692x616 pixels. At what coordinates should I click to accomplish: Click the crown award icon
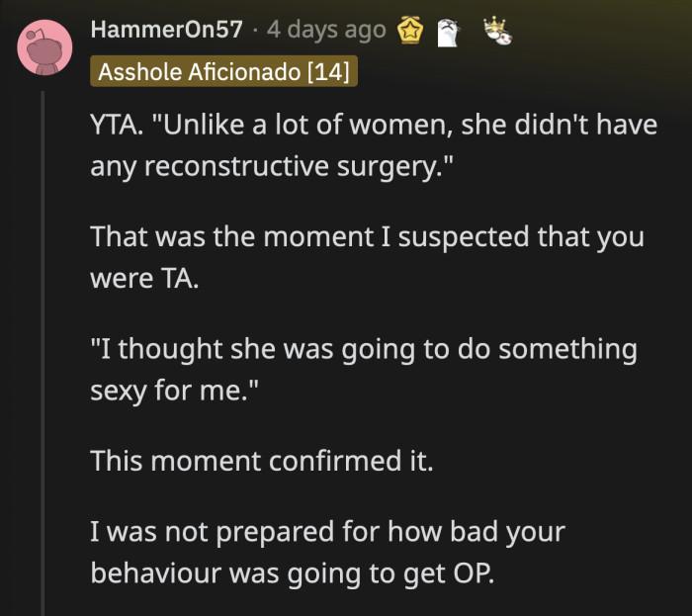click(498, 32)
